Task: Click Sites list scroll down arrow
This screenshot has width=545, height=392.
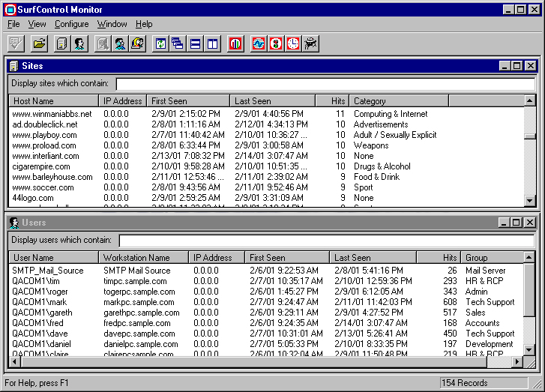Action: [529, 200]
